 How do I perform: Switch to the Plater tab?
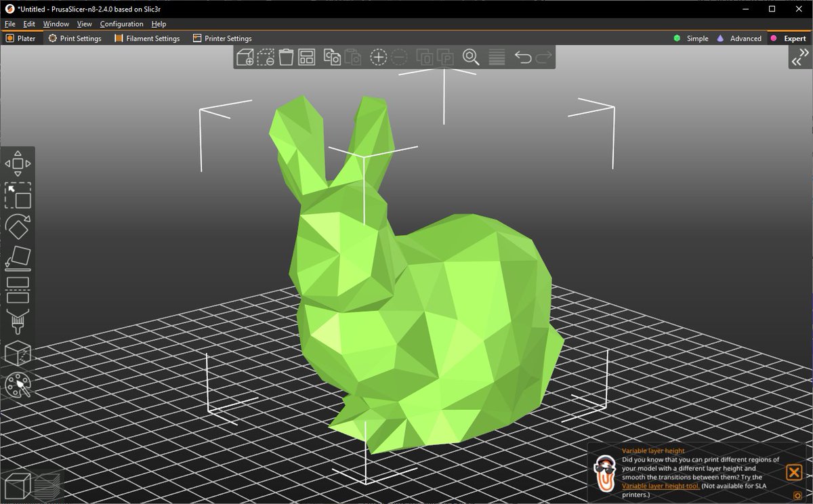tap(21, 39)
